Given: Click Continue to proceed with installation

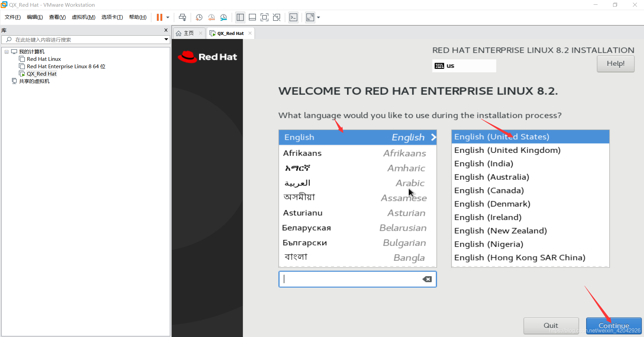Looking at the screenshot, I should 614,326.
